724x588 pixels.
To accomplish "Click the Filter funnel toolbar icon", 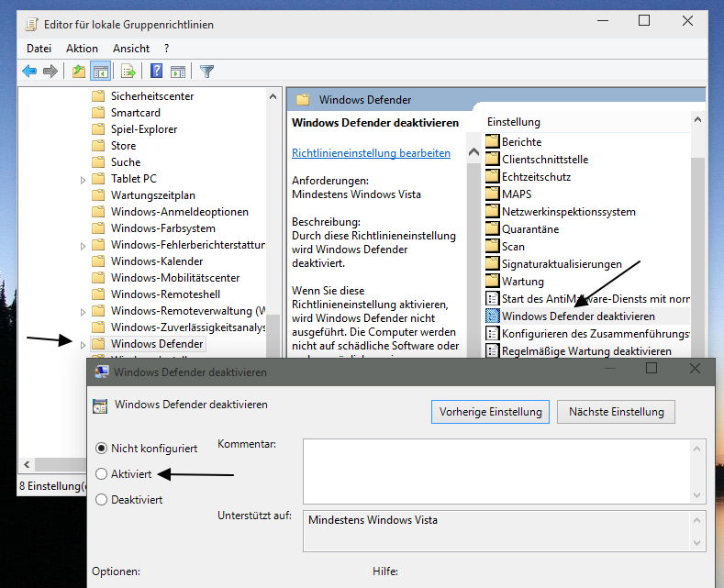I will [x=206, y=72].
